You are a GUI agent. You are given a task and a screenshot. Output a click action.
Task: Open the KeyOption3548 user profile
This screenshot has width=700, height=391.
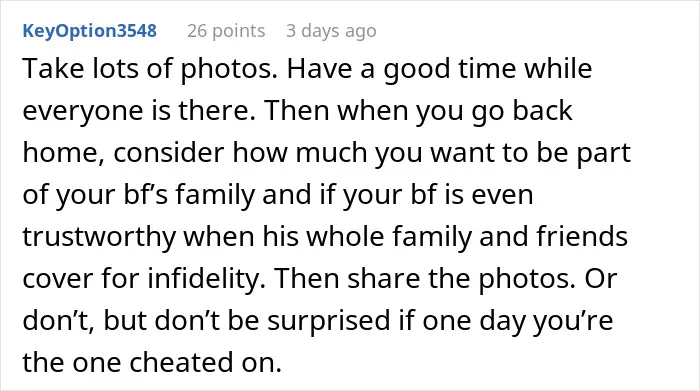pos(90,31)
